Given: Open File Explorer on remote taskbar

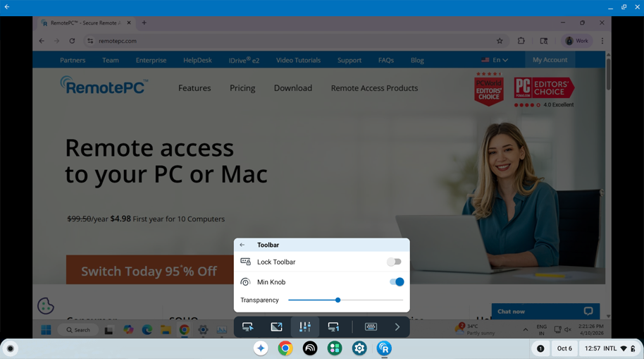Looking at the screenshot, I should click(x=166, y=330).
